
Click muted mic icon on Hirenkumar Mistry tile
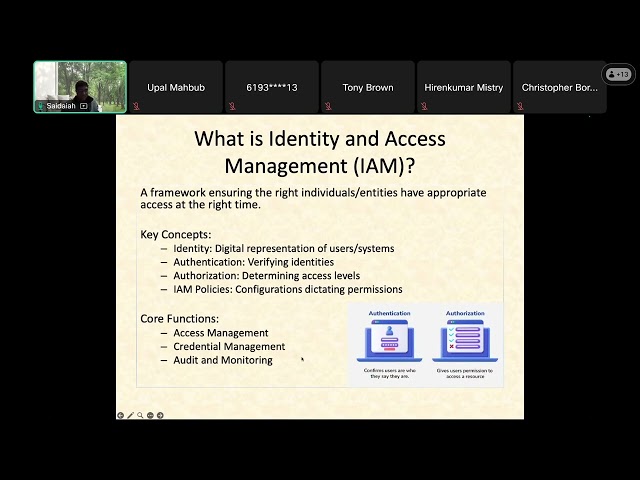(424, 106)
